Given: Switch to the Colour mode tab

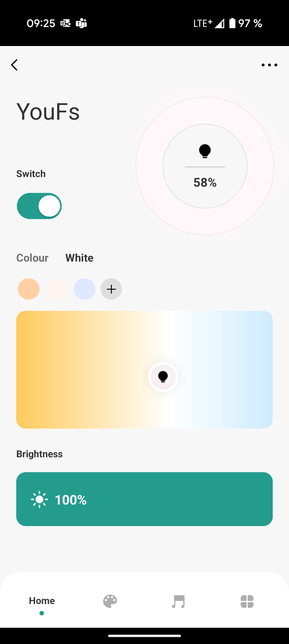Looking at the screenshot, I should tap(32, 258).
